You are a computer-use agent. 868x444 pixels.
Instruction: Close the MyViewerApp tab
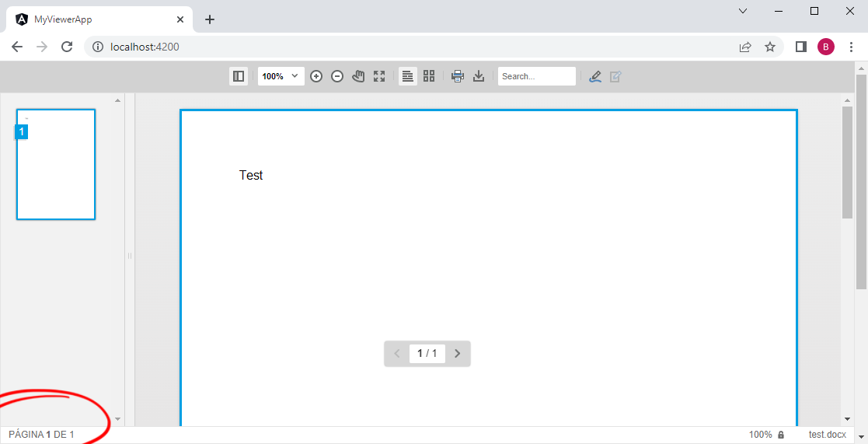[x=180, y=19]
